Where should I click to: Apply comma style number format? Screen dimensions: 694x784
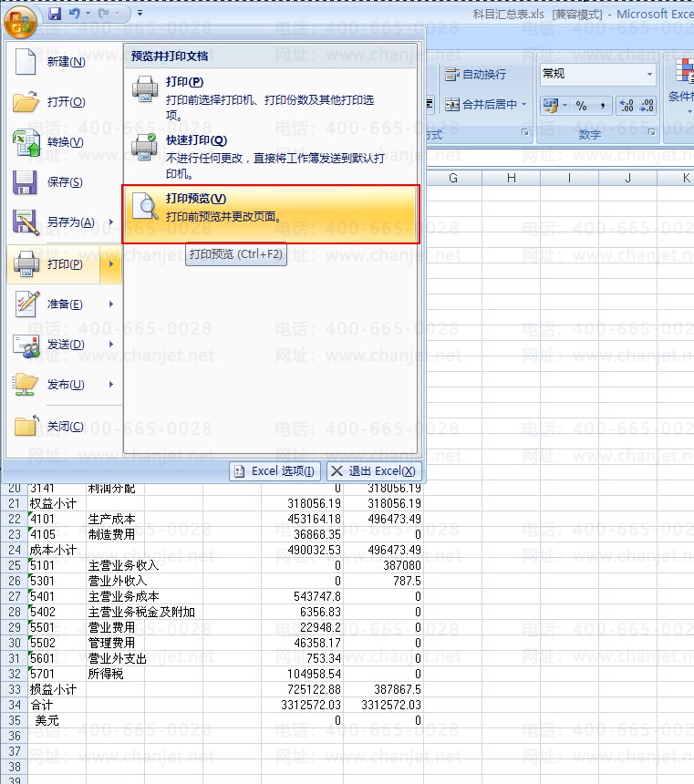[x=603, y=106]
